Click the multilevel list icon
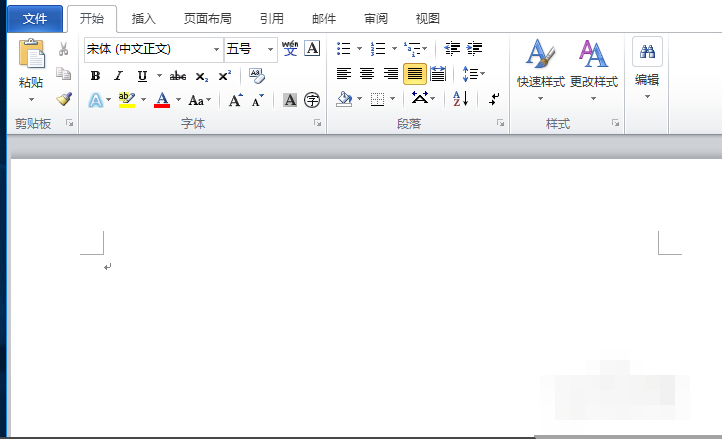This screenshot has width=722, height=439. (413, 48)
